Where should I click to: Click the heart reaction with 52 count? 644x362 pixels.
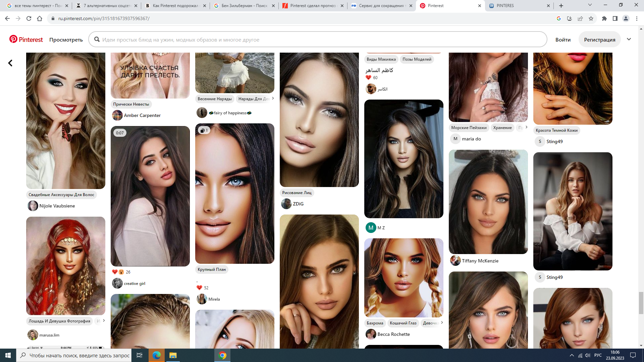point(200,288)
